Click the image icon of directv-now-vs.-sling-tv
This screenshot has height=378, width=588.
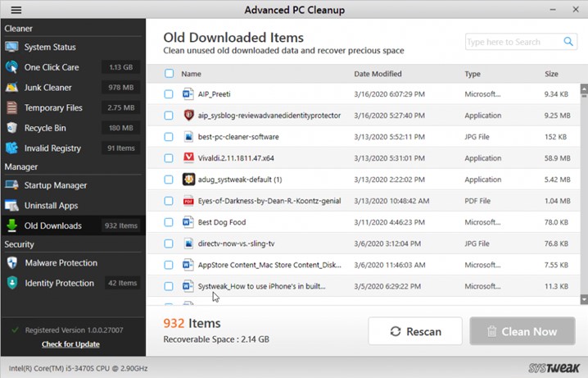[x=188, y=244]
